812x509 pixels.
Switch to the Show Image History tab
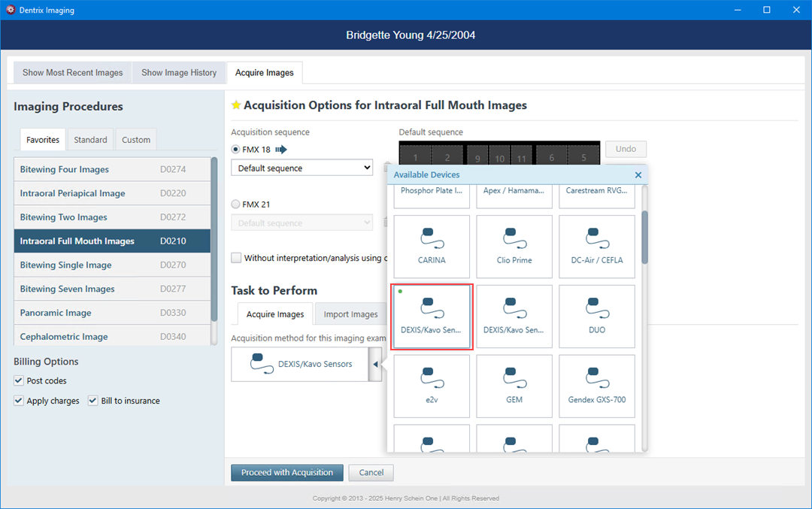click(x=179, y=73)
